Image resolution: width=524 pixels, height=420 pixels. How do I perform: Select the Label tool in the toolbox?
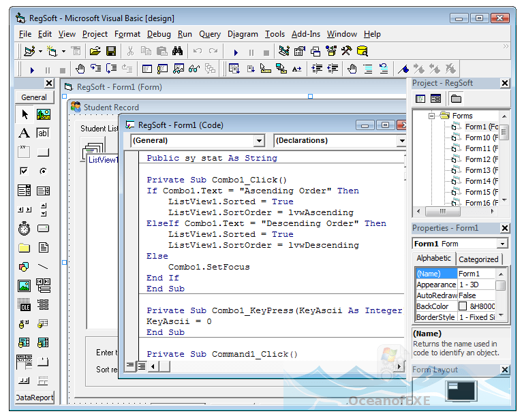[x=24, y=133]
